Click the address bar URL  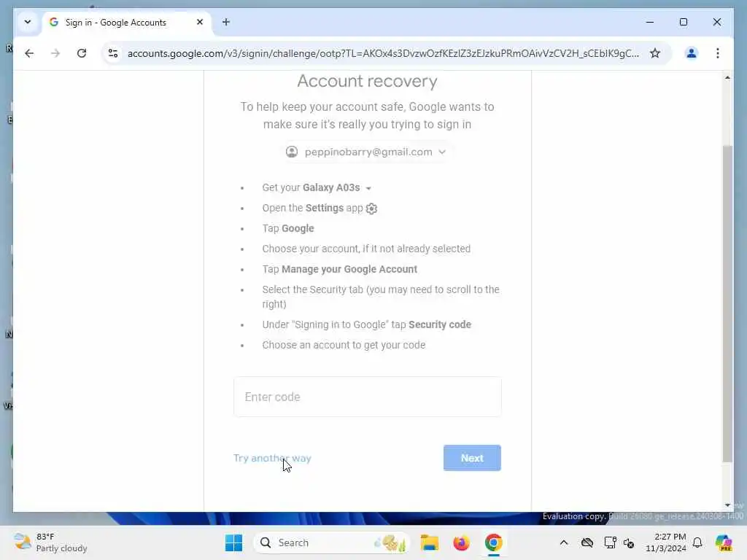click(383, 53)
